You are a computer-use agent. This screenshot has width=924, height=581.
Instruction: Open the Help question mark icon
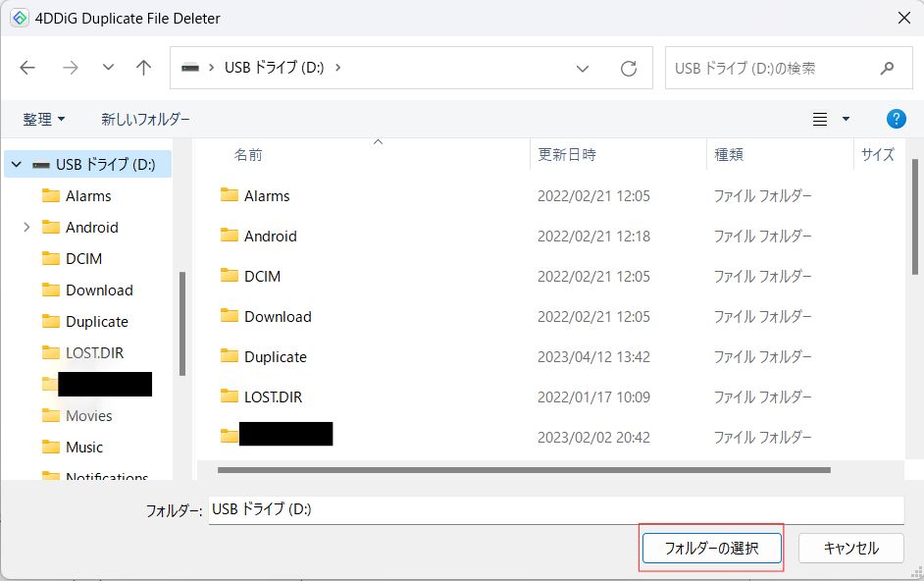[896, 119]
